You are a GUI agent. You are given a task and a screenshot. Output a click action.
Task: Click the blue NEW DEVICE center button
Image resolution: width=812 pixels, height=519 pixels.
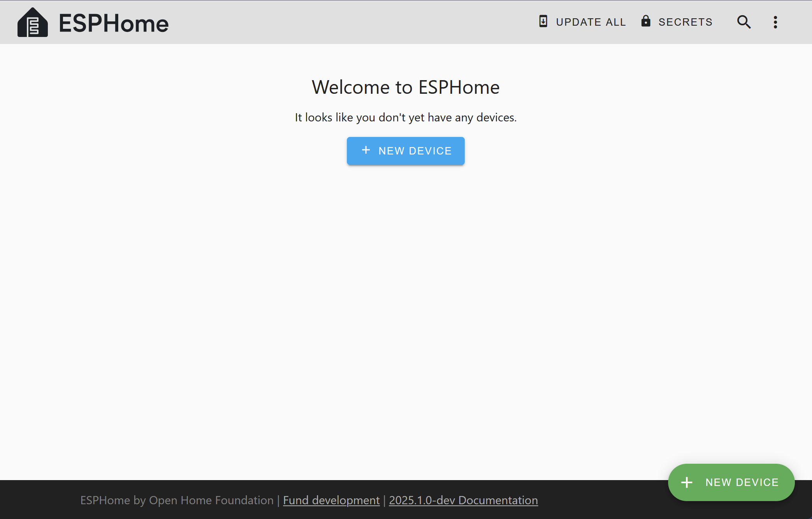click(x=406, y=151)
